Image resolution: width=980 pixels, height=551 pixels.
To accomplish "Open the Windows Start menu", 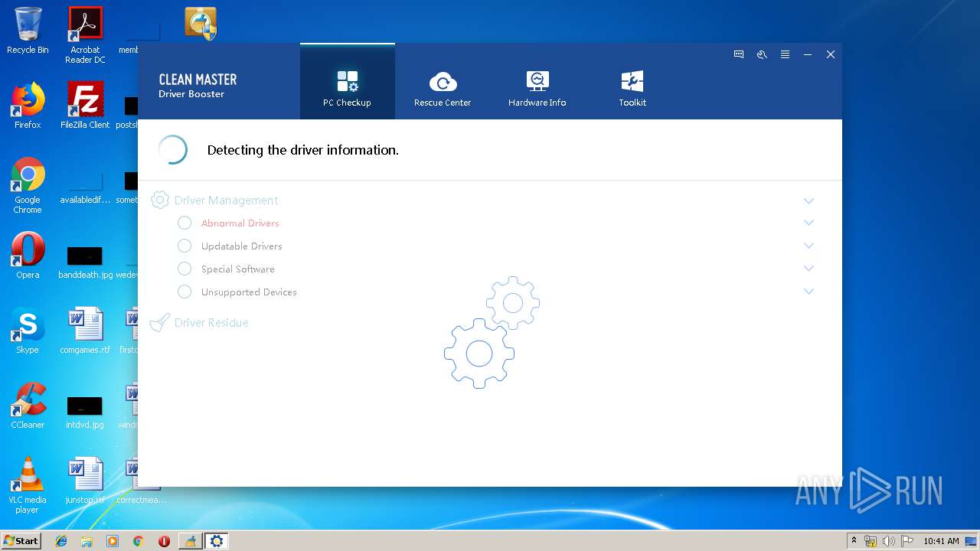I will point(21,540).
